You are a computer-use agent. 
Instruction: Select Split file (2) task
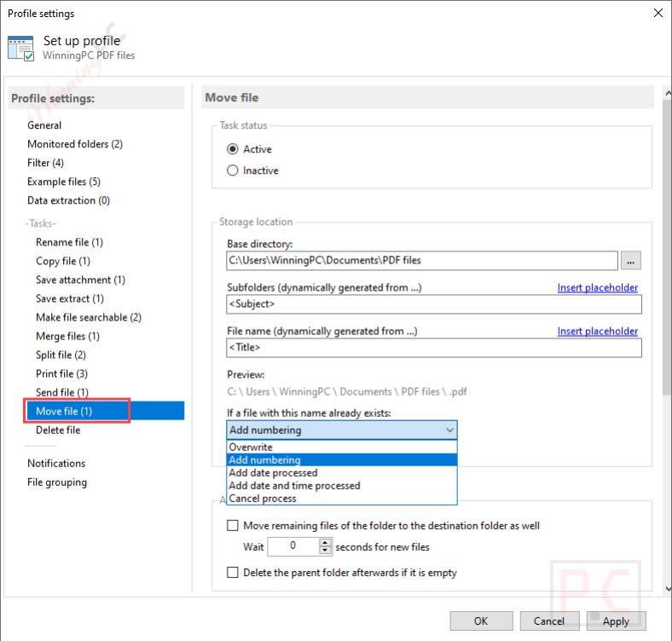61,355
